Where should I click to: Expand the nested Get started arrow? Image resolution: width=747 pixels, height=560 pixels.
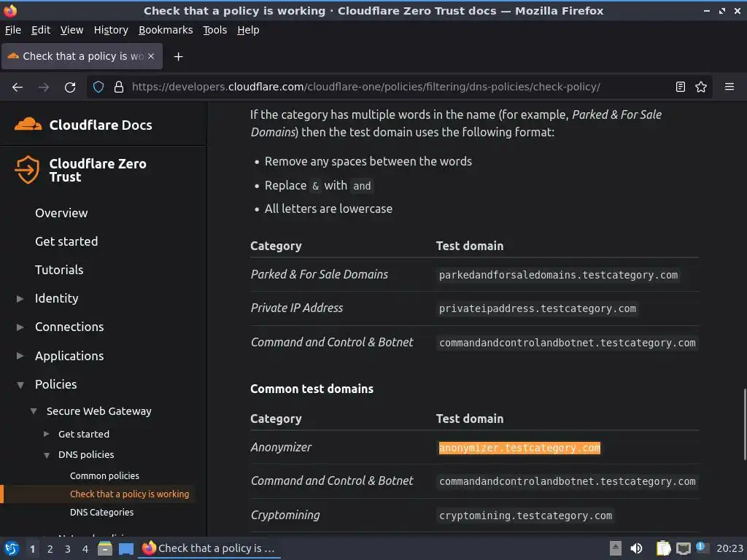(x=46, y=434)
